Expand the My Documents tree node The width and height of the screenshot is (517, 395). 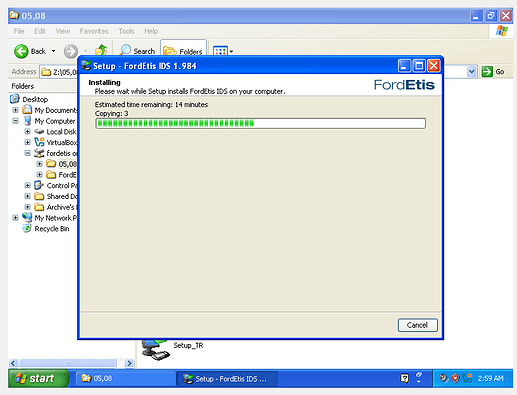click(15, 110)
